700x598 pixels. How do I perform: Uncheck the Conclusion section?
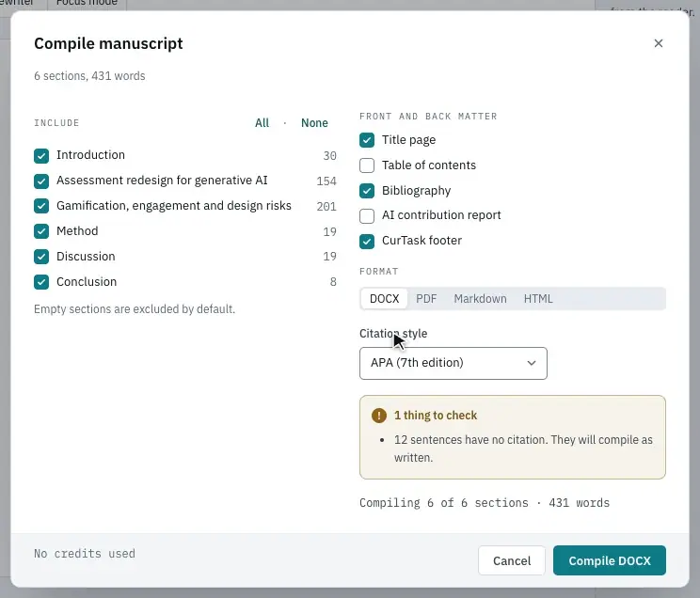(41, 282)
